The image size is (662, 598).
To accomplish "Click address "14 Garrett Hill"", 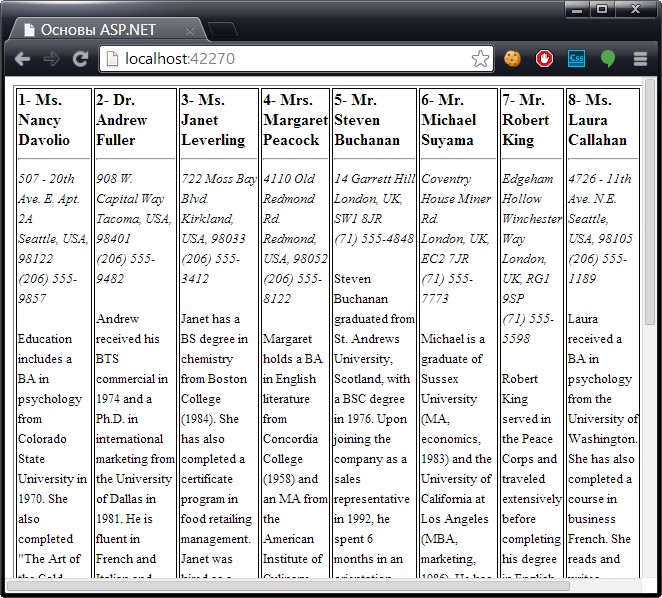I will click(375, 179).
